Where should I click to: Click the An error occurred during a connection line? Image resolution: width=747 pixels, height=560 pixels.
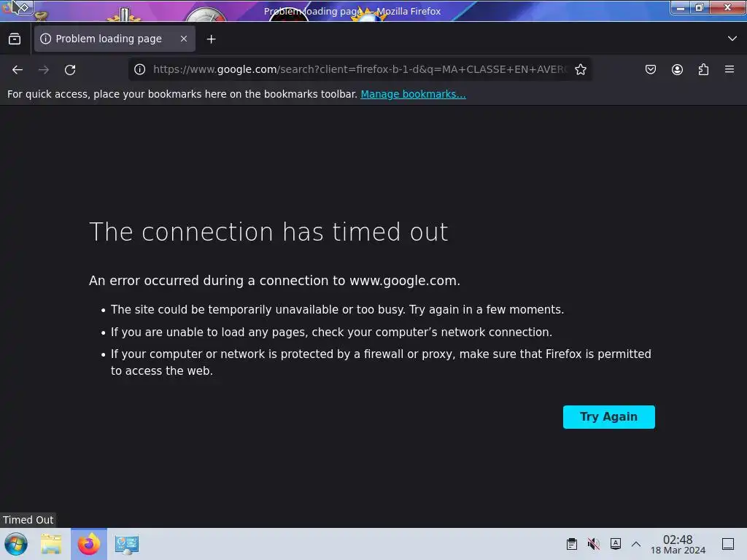coord(274,281)
